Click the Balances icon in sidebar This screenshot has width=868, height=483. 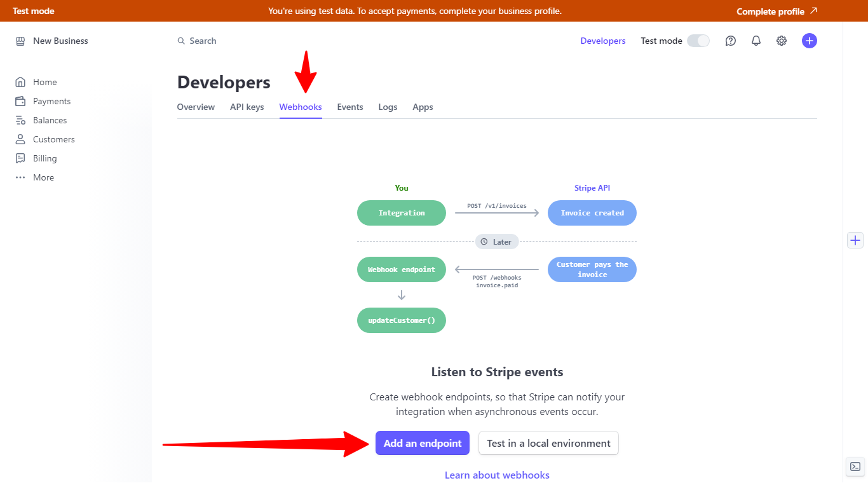[20, 120]
